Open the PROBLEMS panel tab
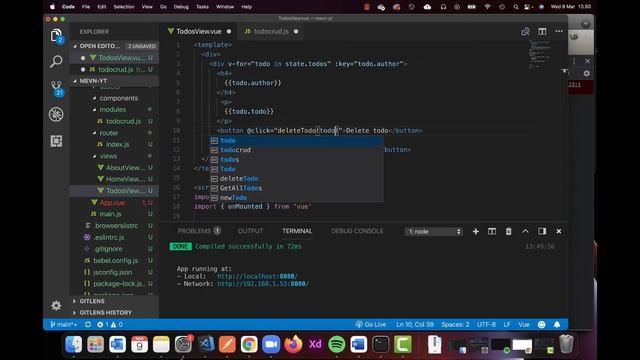640x360 pixels. coord(199,231)
